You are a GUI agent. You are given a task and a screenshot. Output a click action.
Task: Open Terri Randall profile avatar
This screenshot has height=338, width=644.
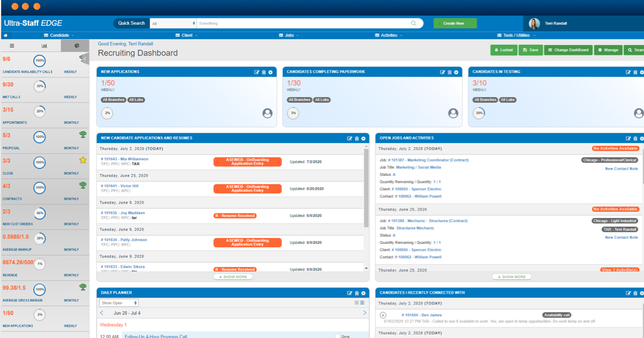tap(534, 24)
